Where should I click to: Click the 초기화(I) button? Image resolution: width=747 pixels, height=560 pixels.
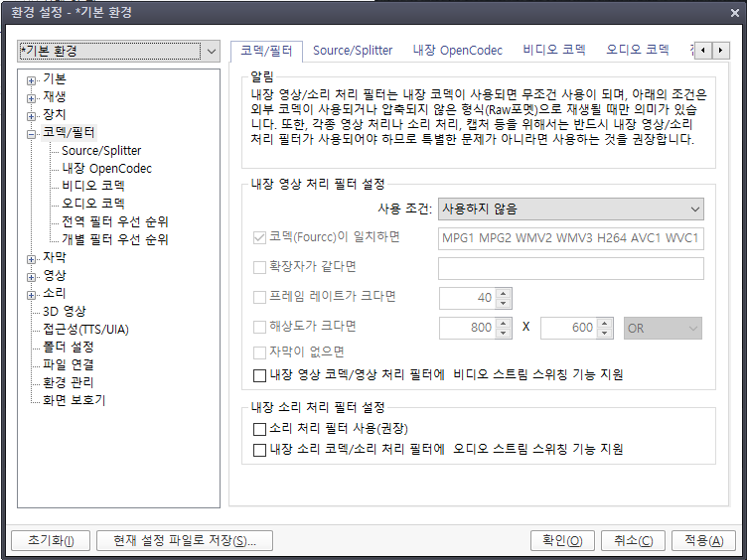pos(51,540)
